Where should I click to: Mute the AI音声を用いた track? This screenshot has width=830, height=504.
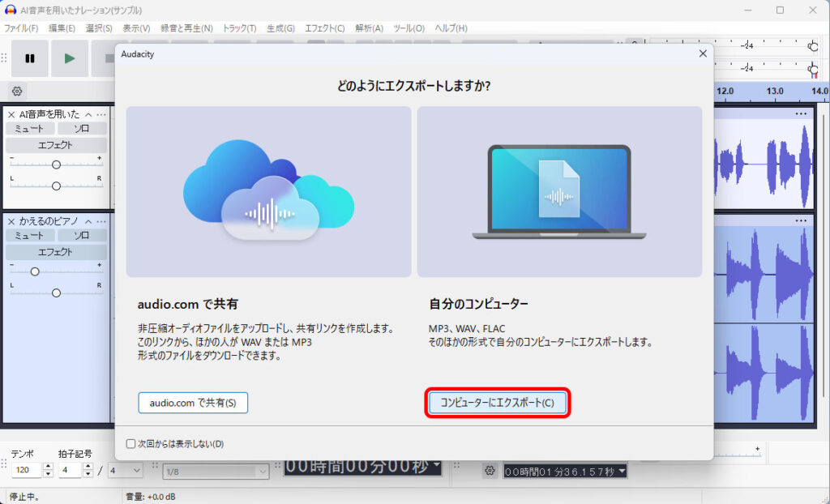(30, 129)
